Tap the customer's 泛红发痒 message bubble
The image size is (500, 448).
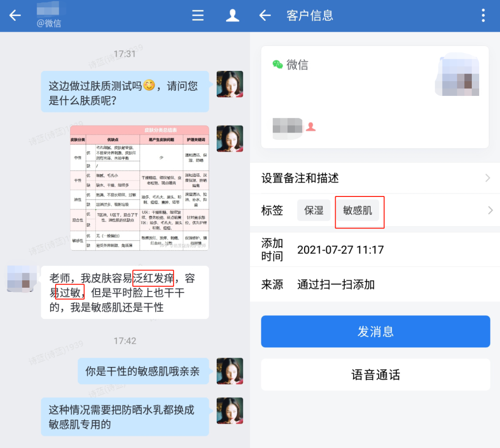(x=125, y=292)
